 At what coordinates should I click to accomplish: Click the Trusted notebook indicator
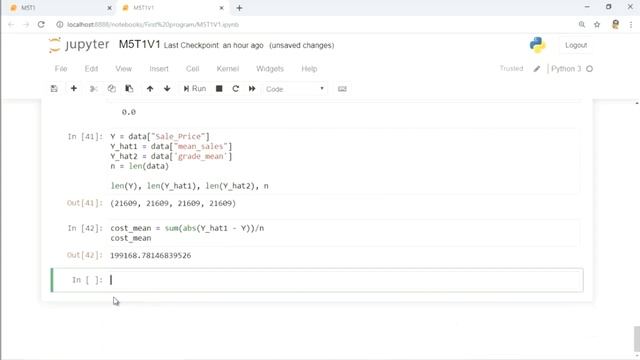[511, 69]
